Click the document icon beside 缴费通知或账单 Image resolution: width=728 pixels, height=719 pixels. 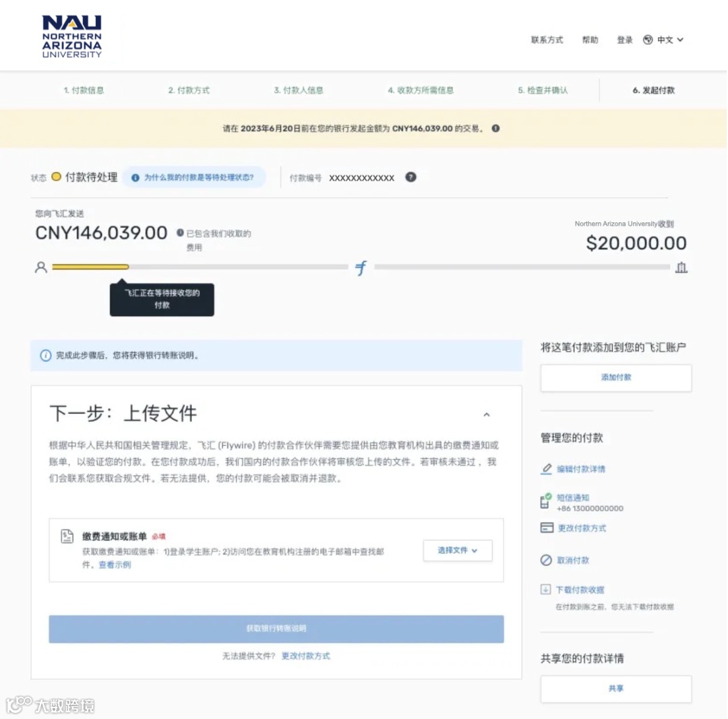pyautogui.click(x=67, y=536)
